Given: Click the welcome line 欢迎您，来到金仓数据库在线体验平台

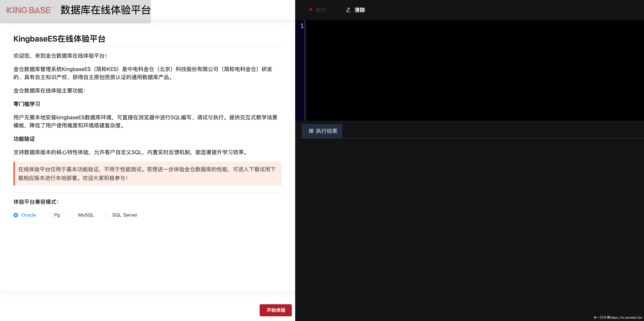Looking at the screenshot, I should 60,56.
